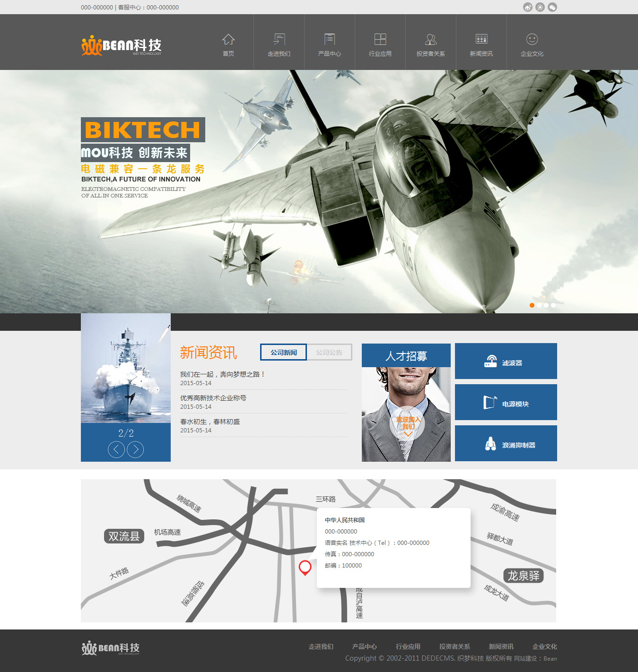The width and height of the screenshot is (638, 672).
Task: Click the BEAN科技 header logo
Action: tap(122, 45)
